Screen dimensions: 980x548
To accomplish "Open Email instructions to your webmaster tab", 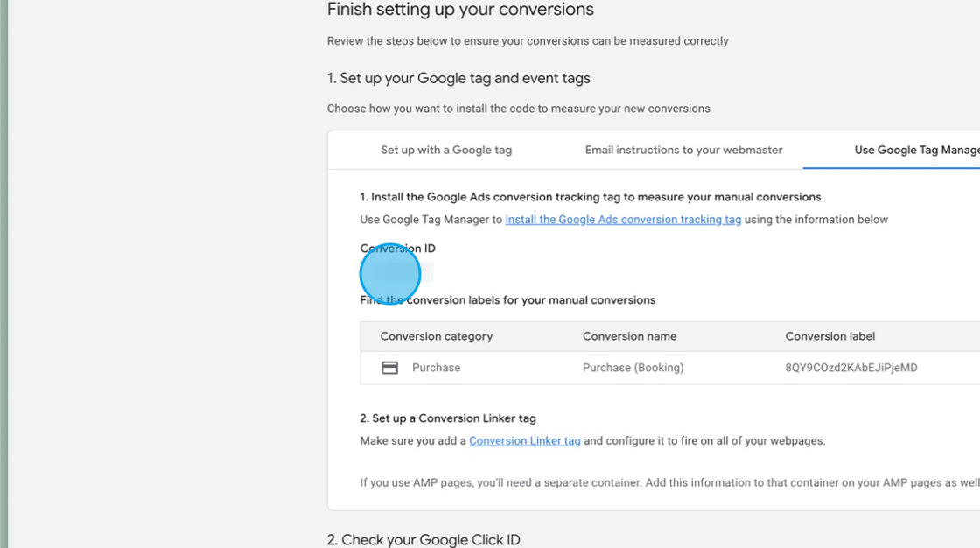I will (x=683, y=150).
